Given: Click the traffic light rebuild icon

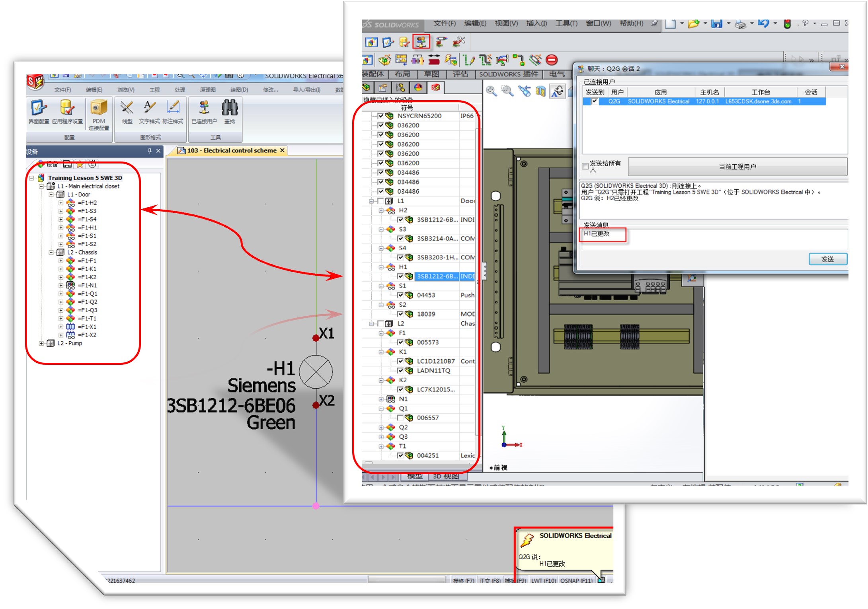Looking at the screenshot, I should 787,23.
